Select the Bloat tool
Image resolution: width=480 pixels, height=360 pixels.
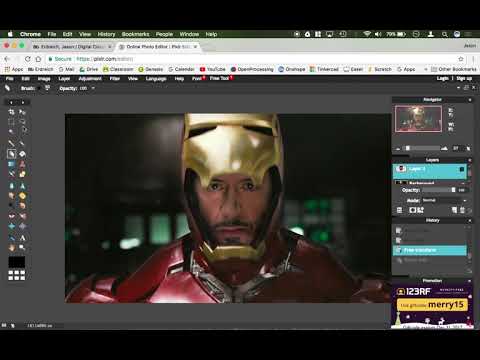tap(12, 226)
